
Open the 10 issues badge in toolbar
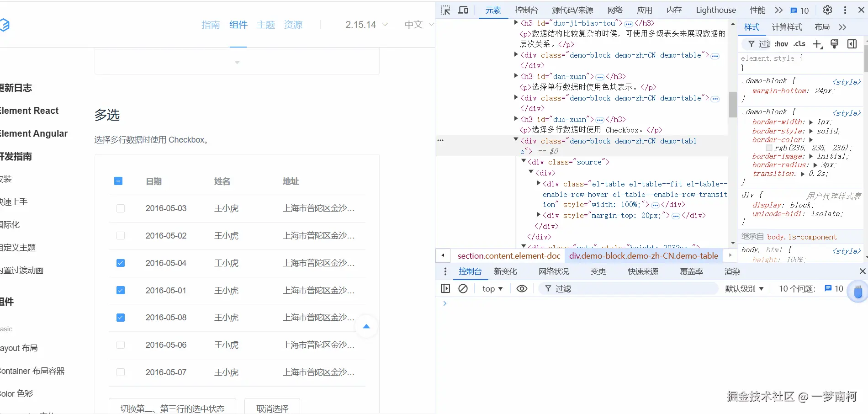(799, 11)
